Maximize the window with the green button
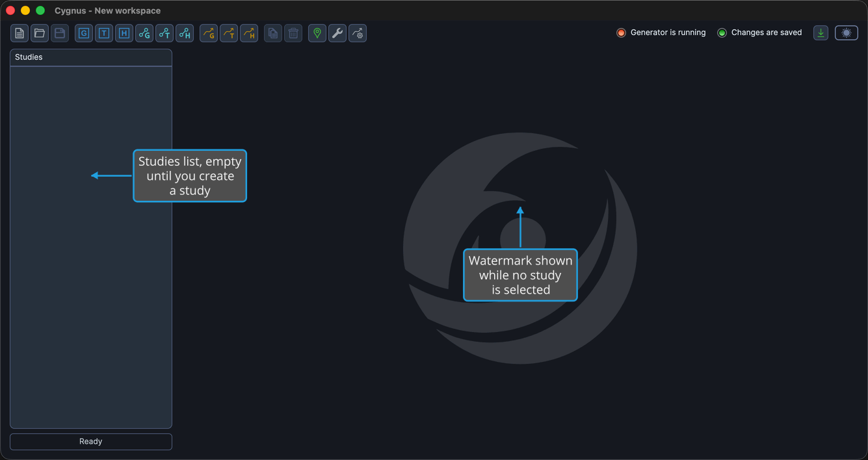The width and height of the screenshot is (868, 460). tap(40, 10)
